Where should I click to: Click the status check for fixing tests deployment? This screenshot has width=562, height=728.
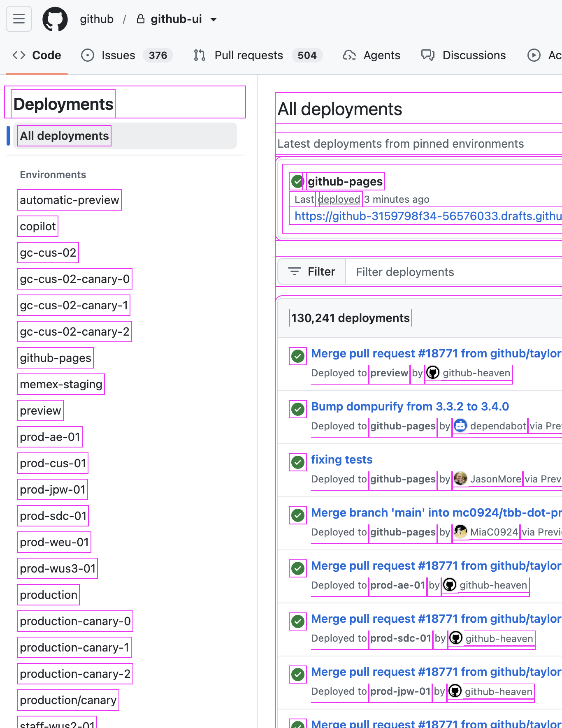tap(298, 462)
